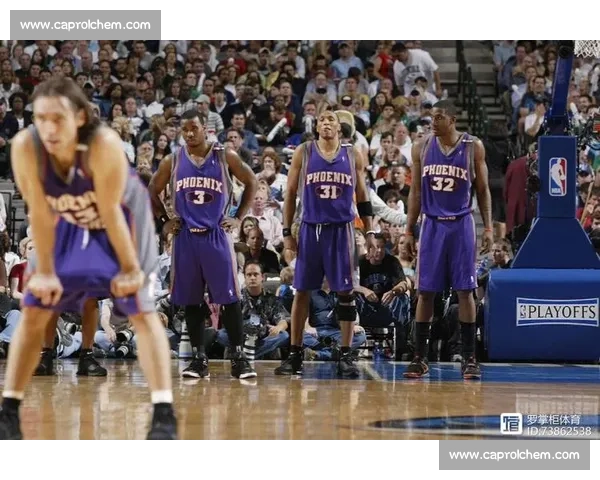Image resolution: width=600 pixels, height=480 pixels.
Task: Click the number 32 on the purple jersey
Action: 443,184
